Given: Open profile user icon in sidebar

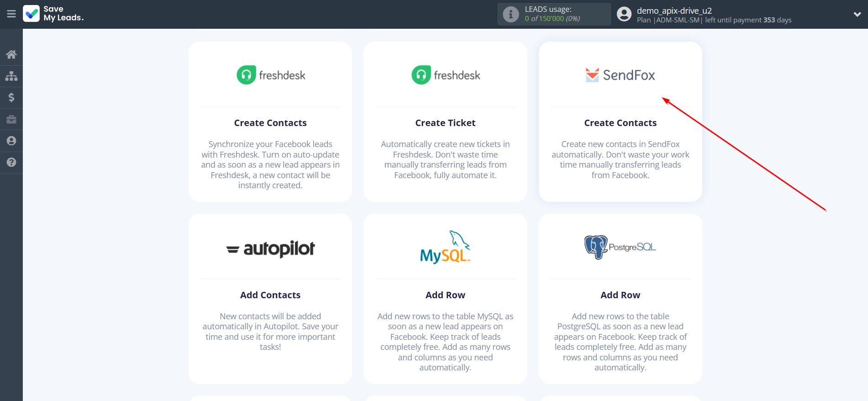Looking at the screenshot, I should [11, 141].
